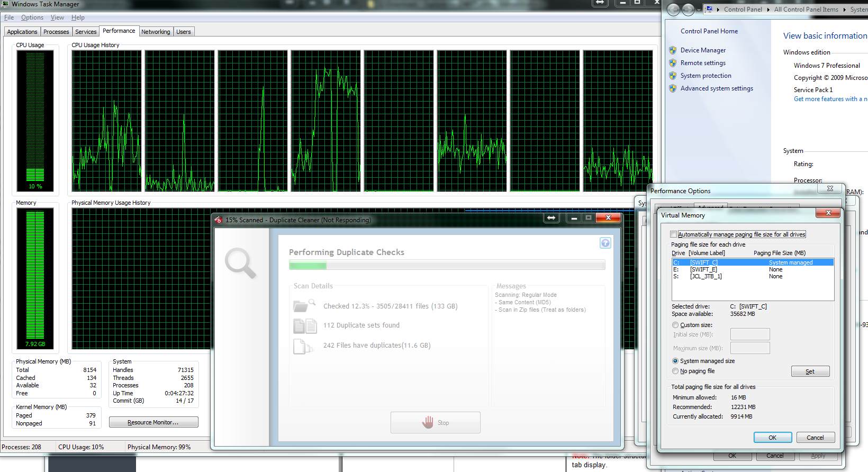868x472 pixels.
Task: Expand arrow after All Control Panel Items
Action: [844, 10]
